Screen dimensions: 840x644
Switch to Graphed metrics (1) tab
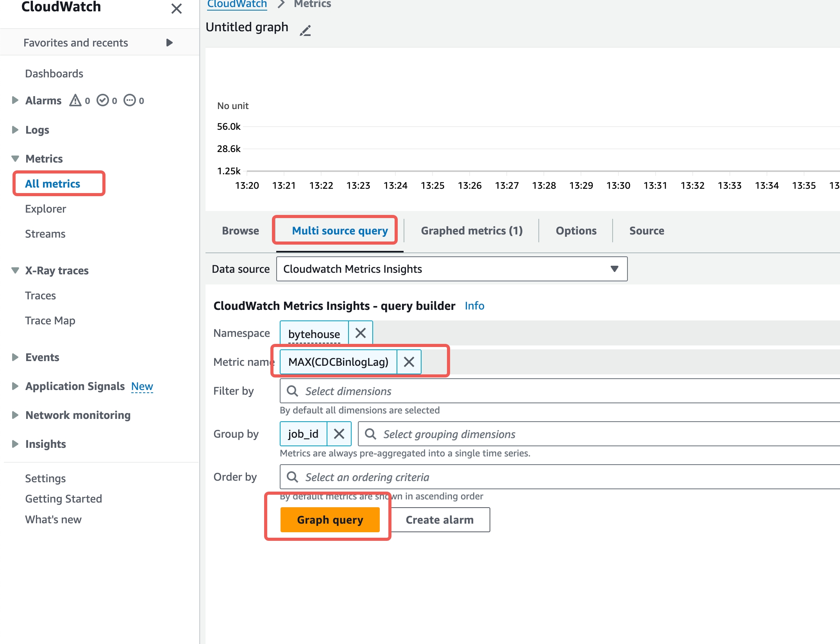tap(472, 231)
